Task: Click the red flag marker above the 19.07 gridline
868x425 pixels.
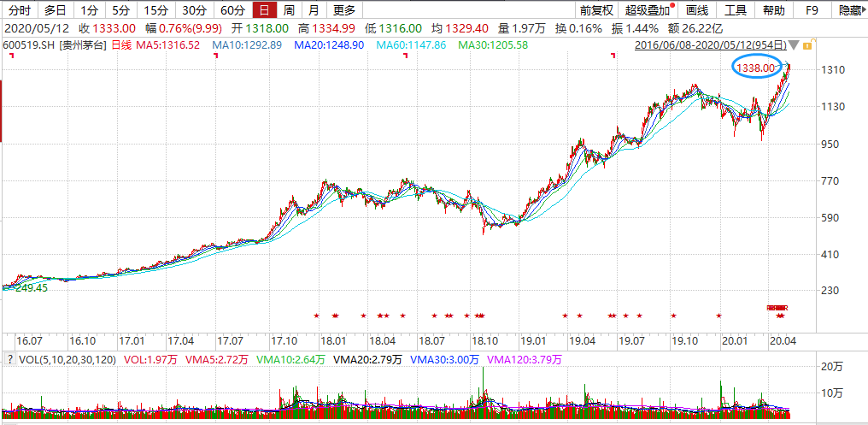Action: click(613, 56)
